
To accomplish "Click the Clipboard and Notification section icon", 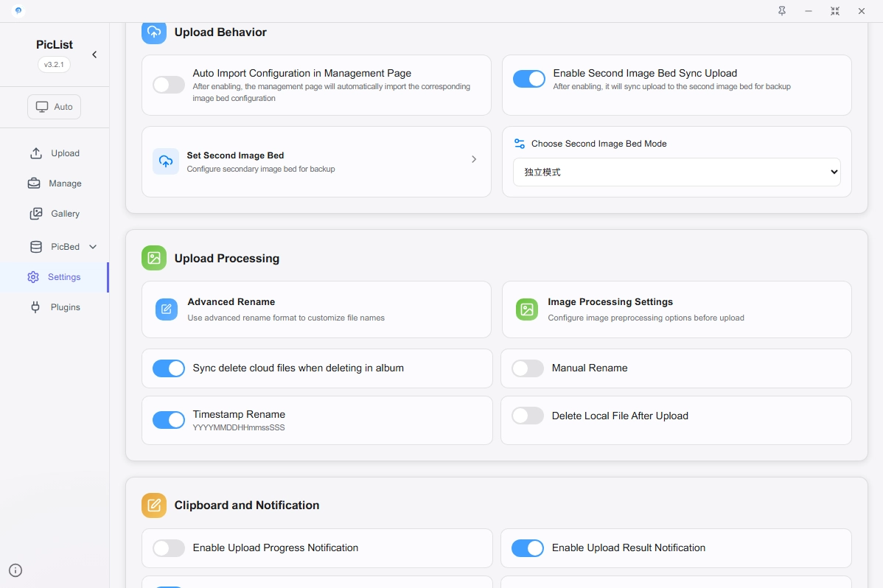I will pos(154,505).
